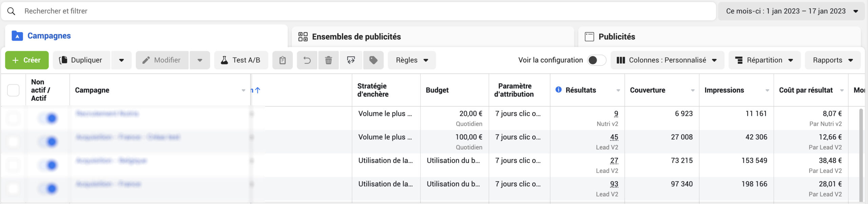
Task: Click the blue sort arrow in header
Action: click(x=257, y=90)
